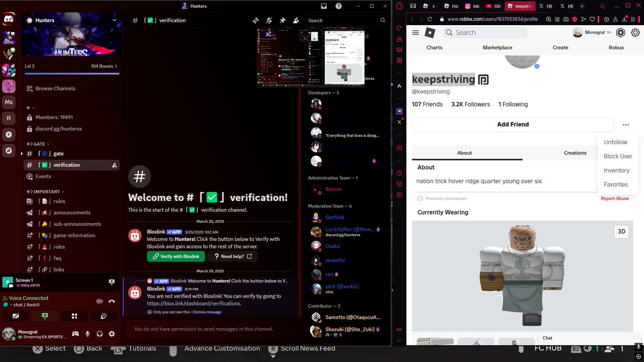The height and width of the screenshot is (362, 644).
Task: Expand Previous usernames
Action: [x=442, y=198]
